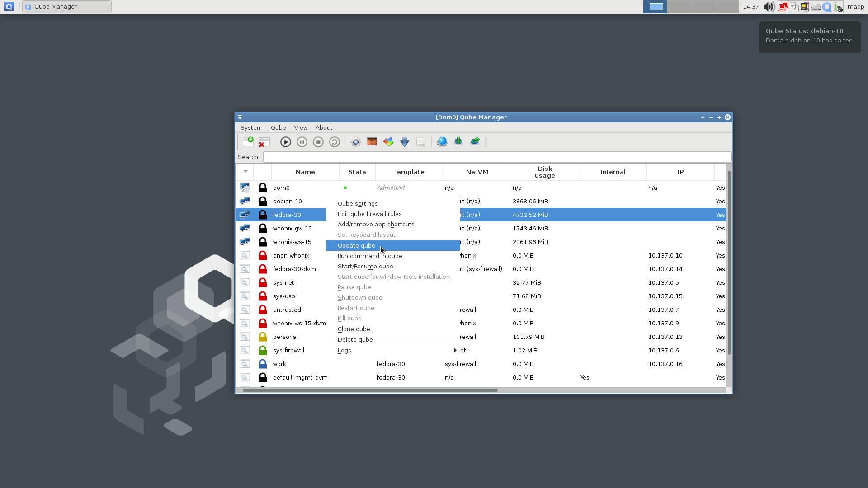Select the dom0 row
Viewport: 868px width, 488px height.
click(x=481, y=188)
